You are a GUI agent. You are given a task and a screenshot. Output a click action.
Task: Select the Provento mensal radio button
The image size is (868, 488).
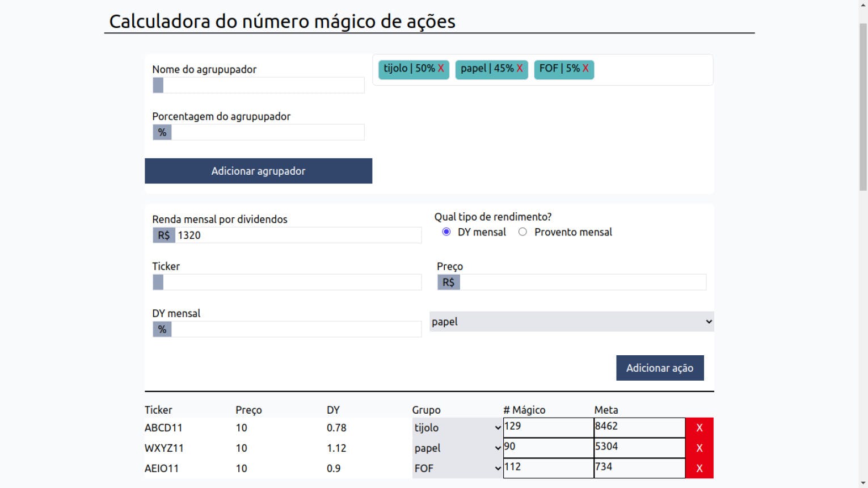523,232
